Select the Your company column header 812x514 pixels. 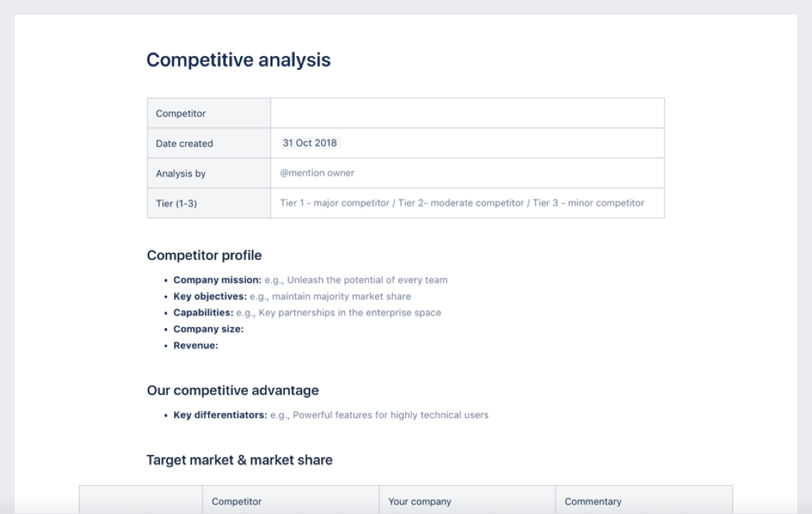tap(419, 501)
